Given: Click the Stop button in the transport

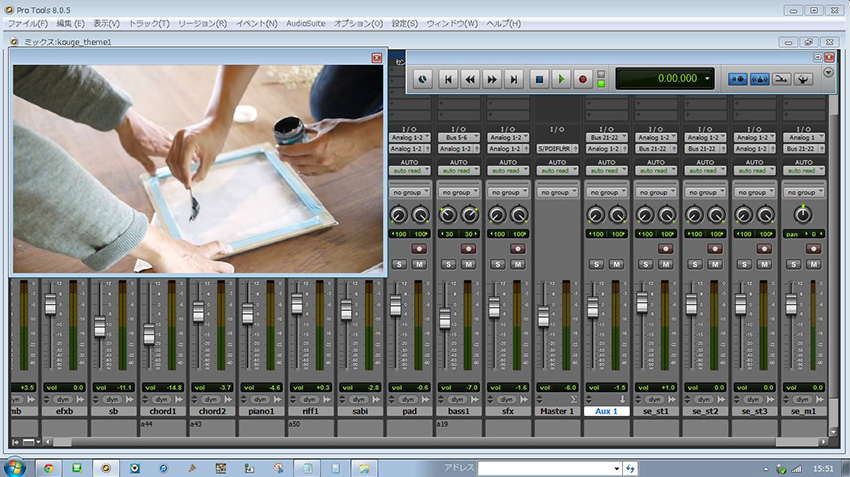Looking at the screenshot, I should [539, 78].
